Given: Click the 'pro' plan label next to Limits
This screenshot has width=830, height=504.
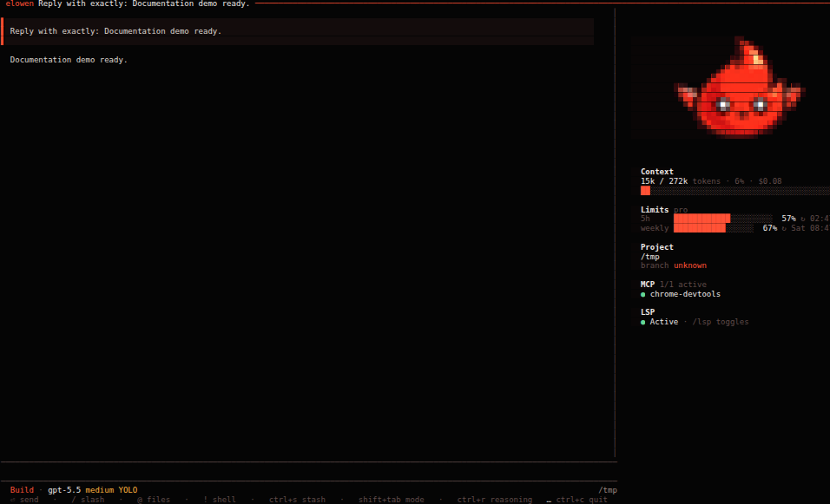Looking at the screenshot, I should [x=681, y=210].
